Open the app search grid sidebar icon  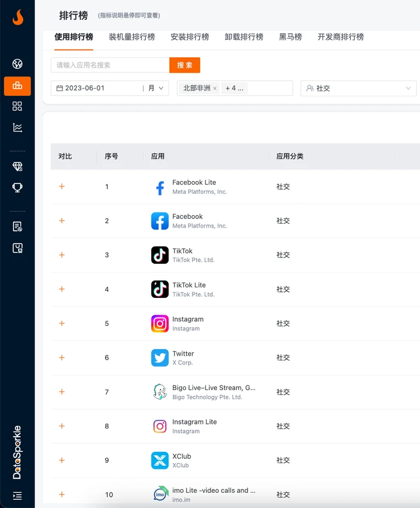[x=17, y=106]
